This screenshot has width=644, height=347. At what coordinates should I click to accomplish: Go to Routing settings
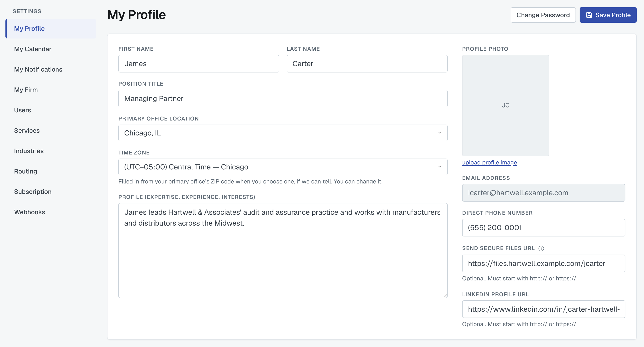pyautogui.click(x=51, y=171)
